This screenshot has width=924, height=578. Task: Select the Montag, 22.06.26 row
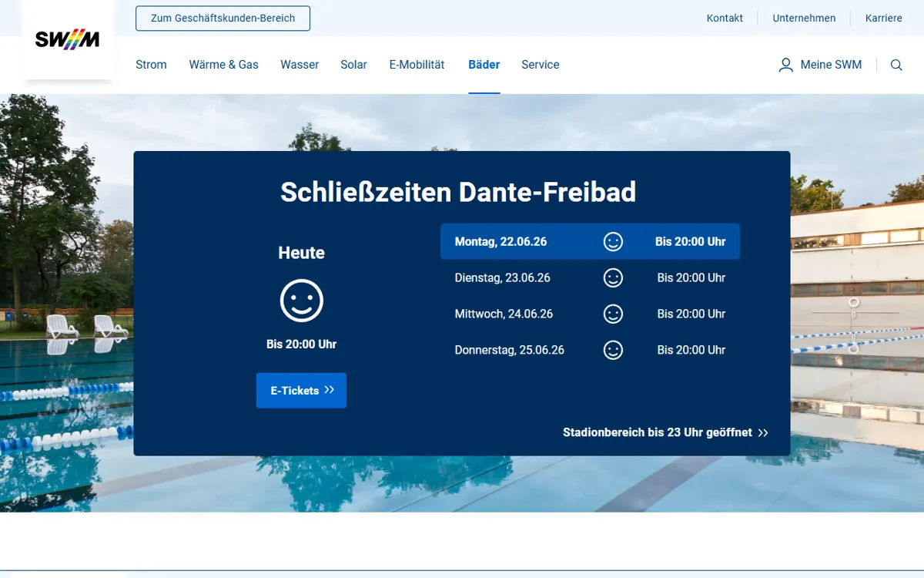pos(590,241)
